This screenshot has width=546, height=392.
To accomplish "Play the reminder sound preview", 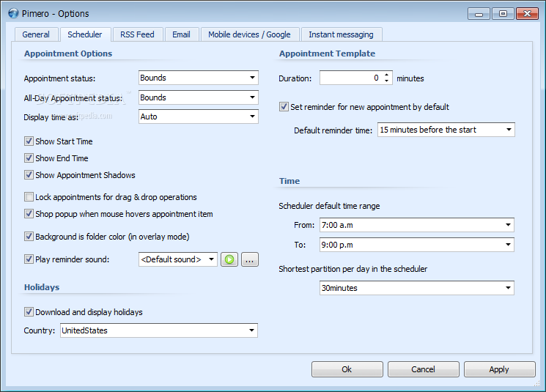I will coord(229,259).
